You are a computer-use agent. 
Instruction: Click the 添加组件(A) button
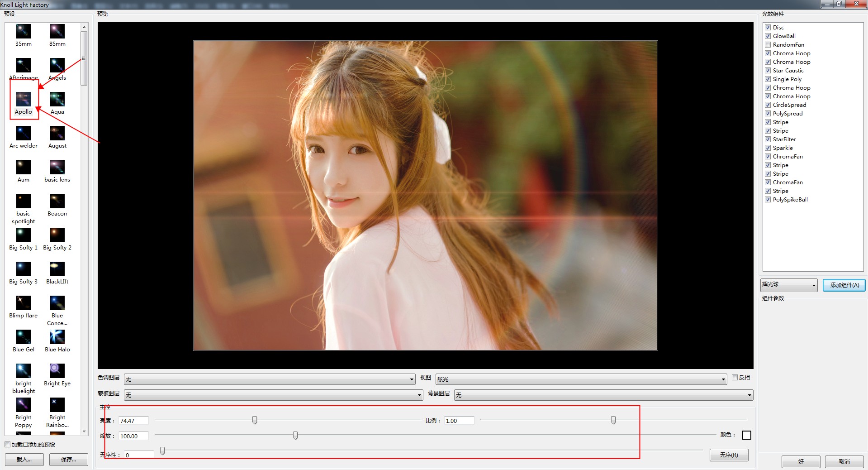[844, 285]
